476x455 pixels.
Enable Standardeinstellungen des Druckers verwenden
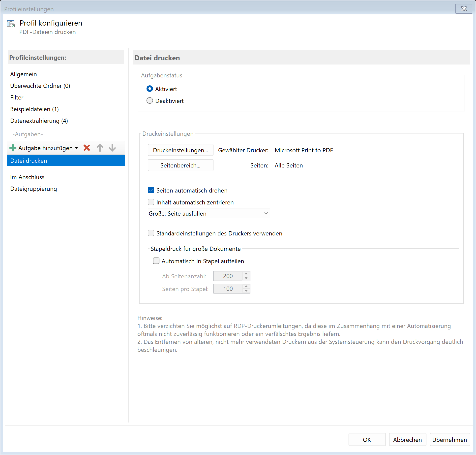tap(151, 233)
